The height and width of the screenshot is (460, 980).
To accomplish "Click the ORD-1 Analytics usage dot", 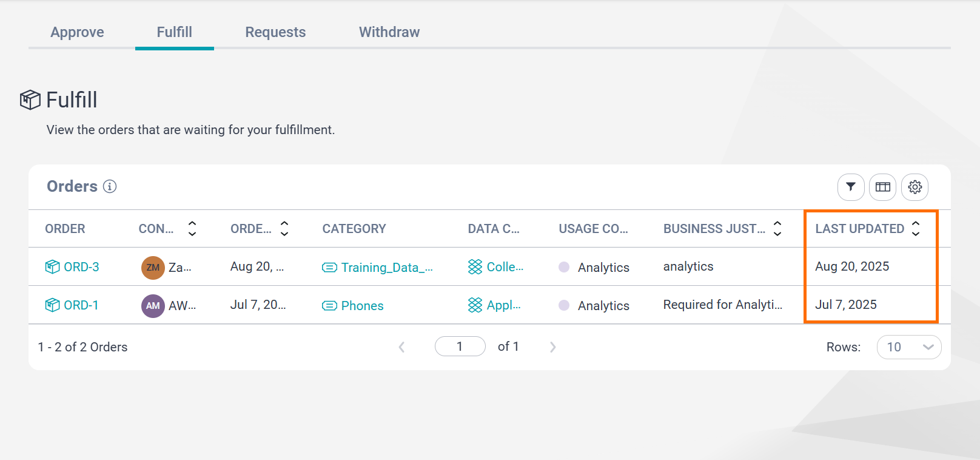I will [564, 305].
